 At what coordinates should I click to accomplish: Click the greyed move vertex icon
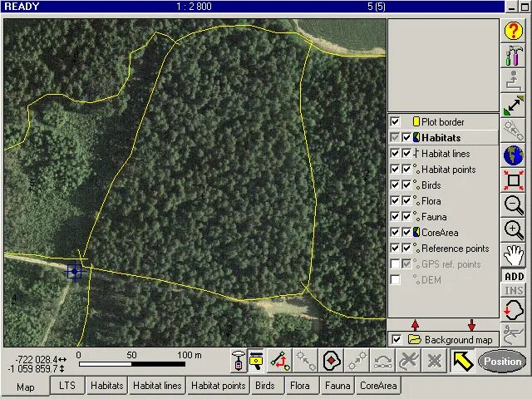tap(305, 361)
